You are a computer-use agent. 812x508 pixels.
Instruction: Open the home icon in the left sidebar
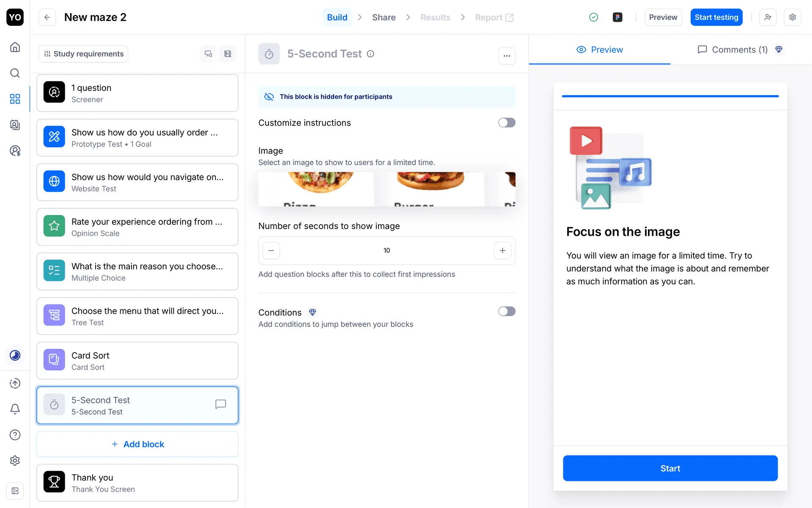pyautogui.click(x=15, y=47)
